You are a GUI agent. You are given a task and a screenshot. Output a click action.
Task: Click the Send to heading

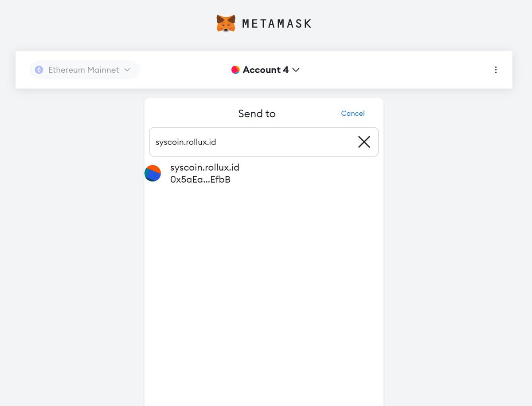[x=257, y=114]
